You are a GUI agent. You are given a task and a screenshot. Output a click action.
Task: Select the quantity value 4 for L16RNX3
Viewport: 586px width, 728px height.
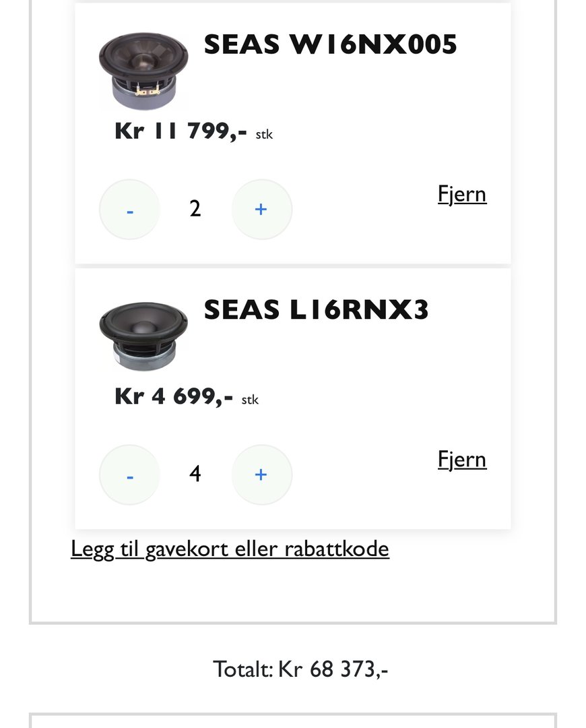click(x=195, y=475)
